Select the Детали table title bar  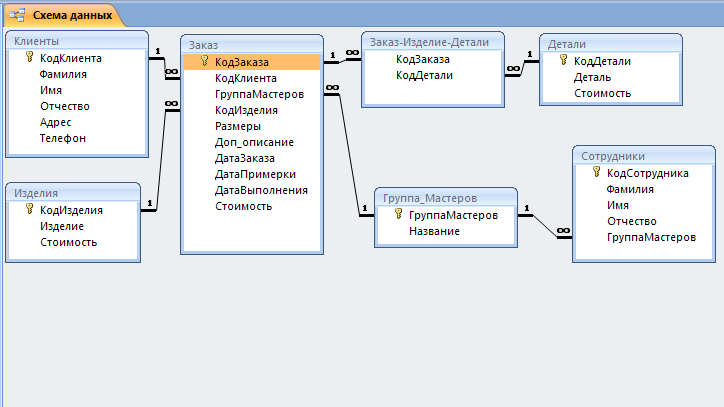tap(611, 44)
